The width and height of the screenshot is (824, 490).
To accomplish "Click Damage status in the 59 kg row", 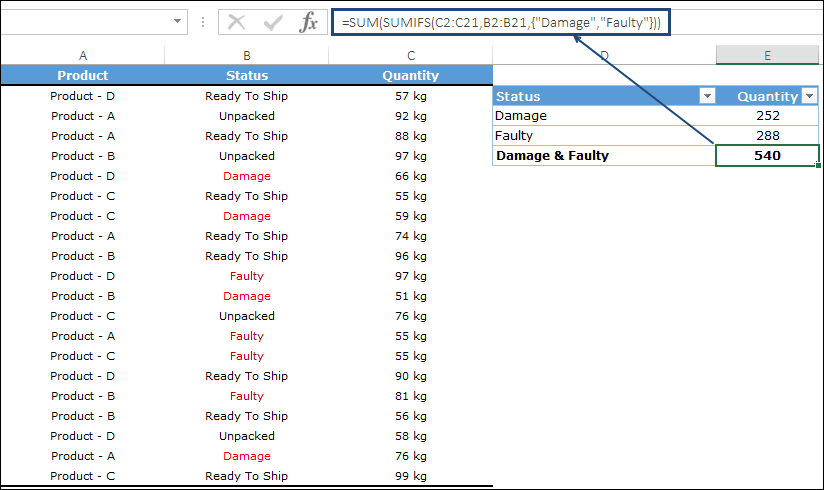I will (x=246, y=216).
